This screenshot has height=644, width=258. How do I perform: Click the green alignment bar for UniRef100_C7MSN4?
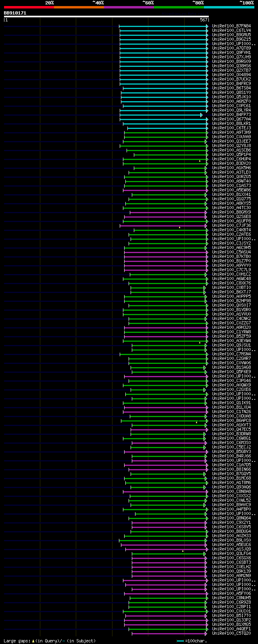click(164, 354)
